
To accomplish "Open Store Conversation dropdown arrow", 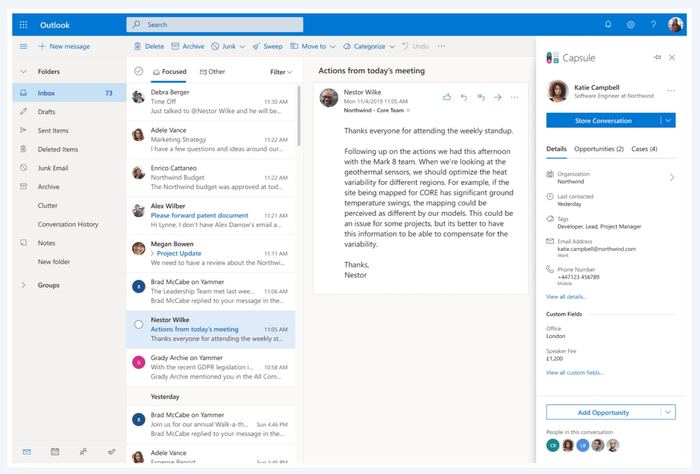I will 668,121.
